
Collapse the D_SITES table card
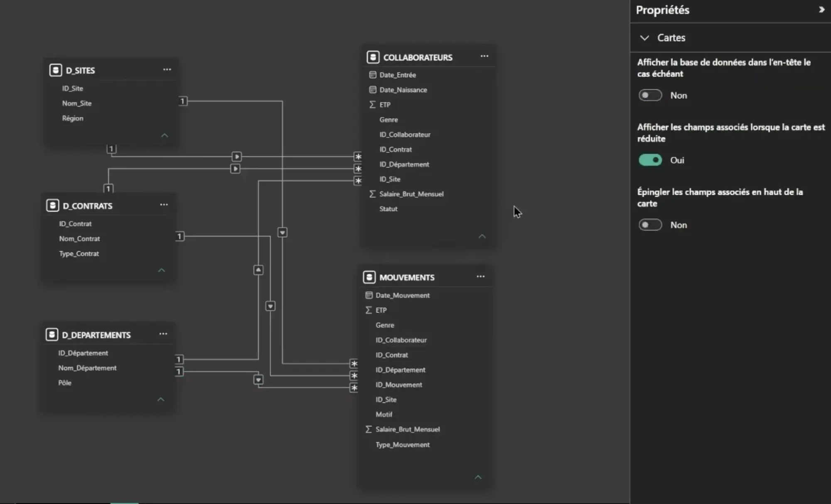pyautogui.click(x=165, y=135)
